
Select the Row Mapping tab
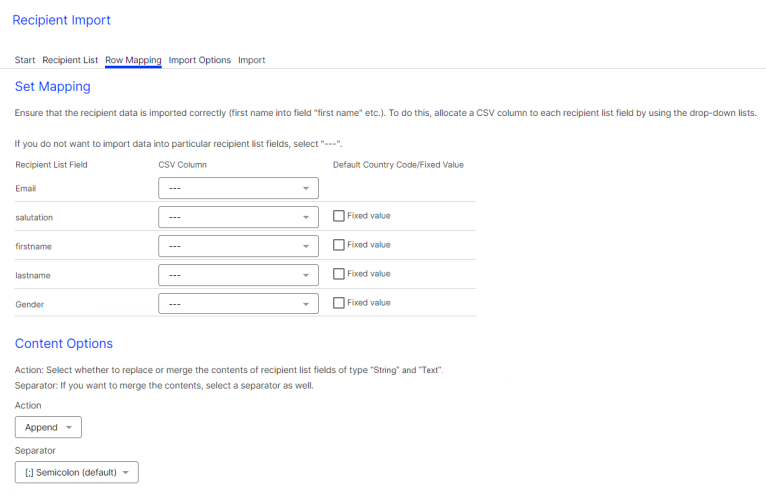tap(133, 60)
